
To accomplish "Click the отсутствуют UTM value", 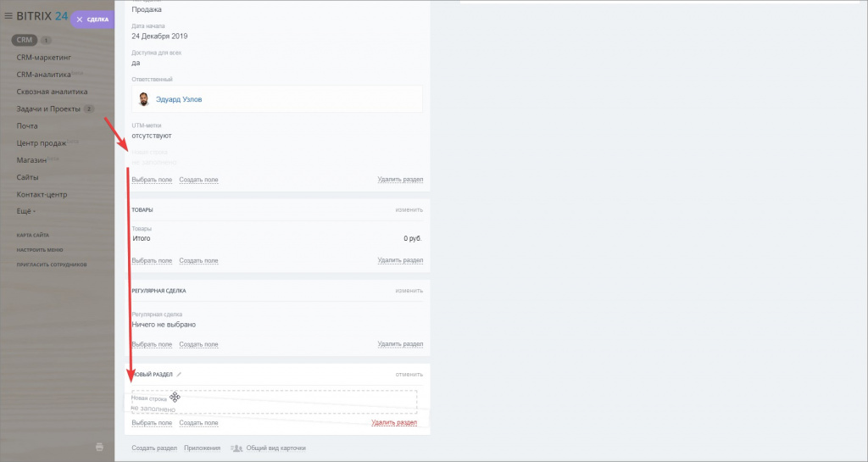I will [x=152, y=136].
